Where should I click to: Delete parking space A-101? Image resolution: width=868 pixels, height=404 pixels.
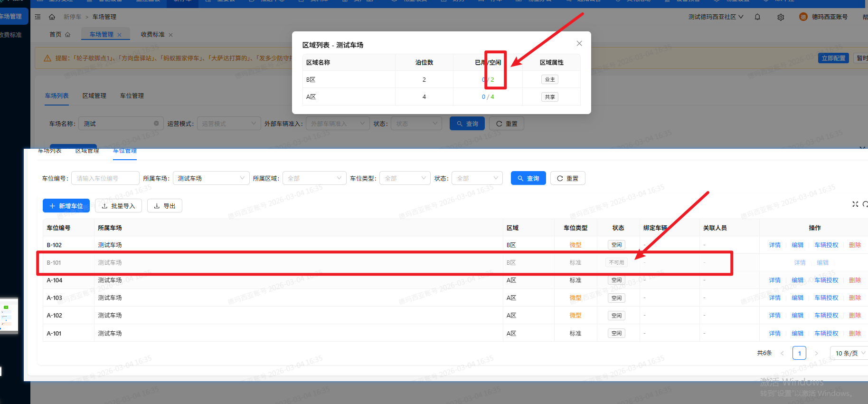point(855,334)
